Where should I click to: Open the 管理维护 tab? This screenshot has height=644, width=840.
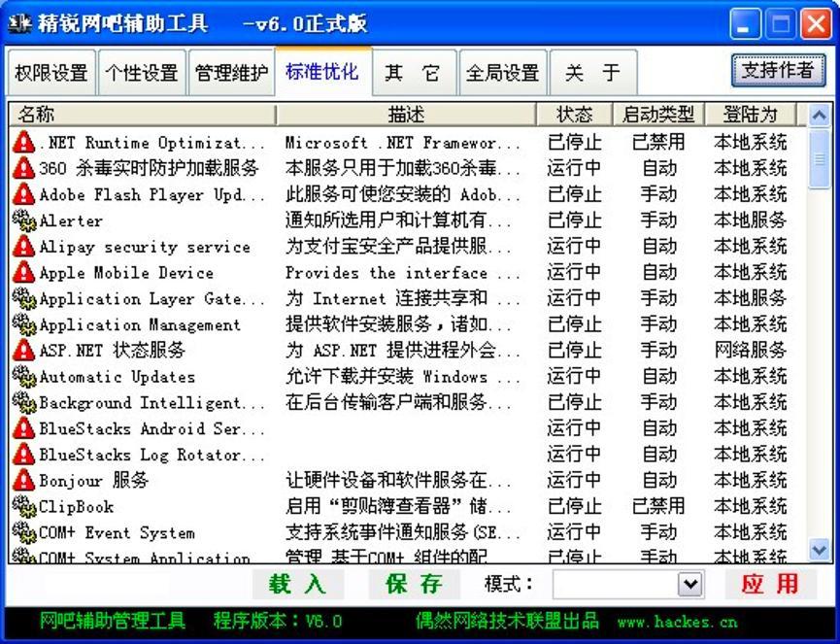(231, 73)
